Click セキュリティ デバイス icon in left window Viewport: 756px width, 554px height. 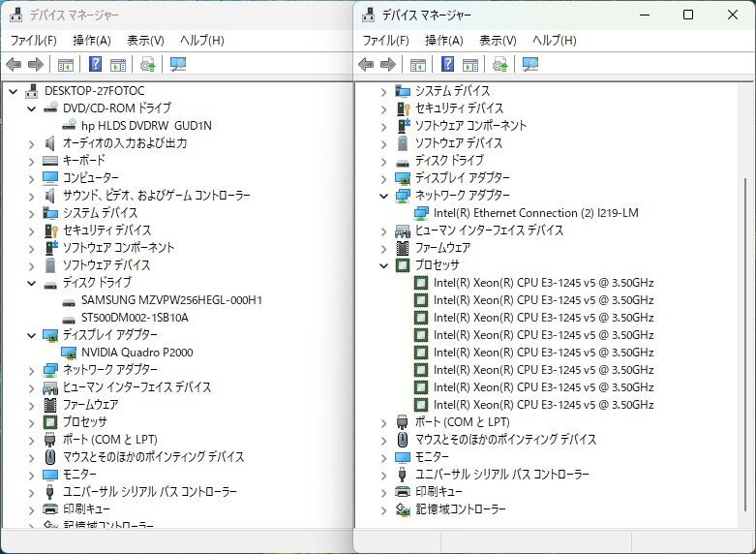coord(50,231)
